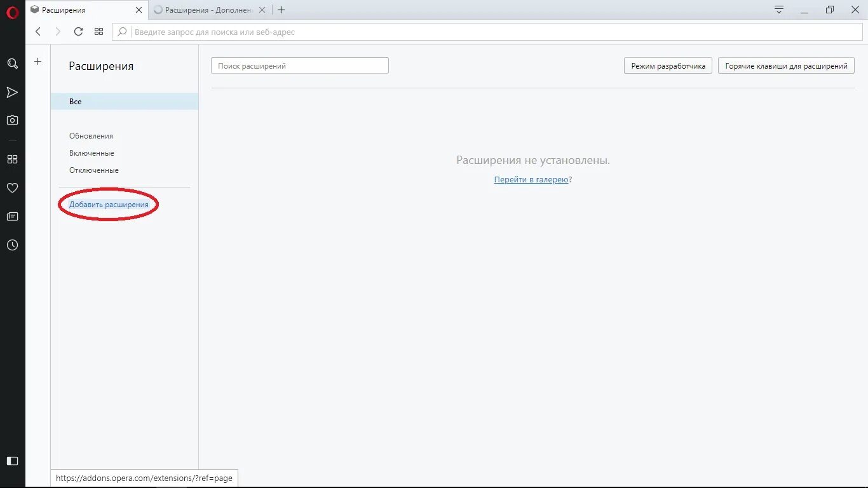868x488 pixels.
Task: Click the address bar magnifier icon
Action: (123, 32)
